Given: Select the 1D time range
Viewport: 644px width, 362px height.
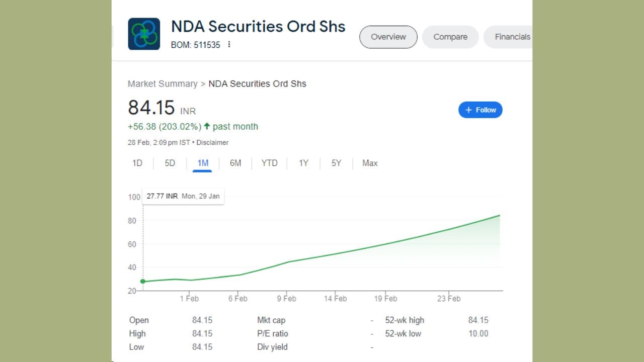Looking at the screenshot, I should (x=137, y=163).
